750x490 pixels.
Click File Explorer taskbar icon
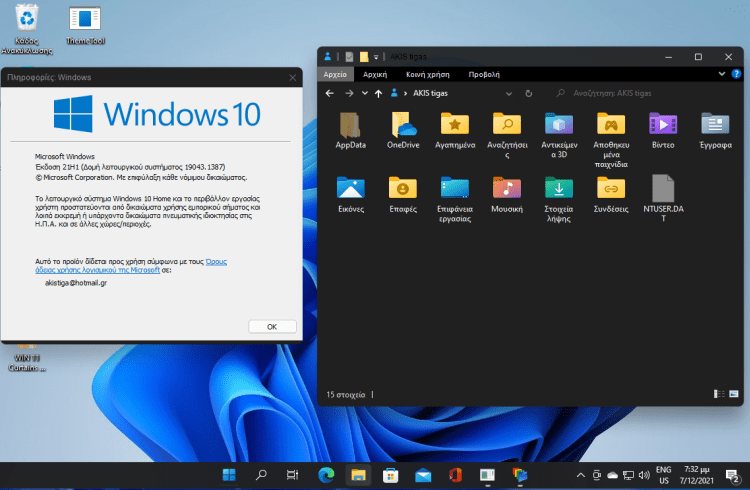tap(358, 475)
